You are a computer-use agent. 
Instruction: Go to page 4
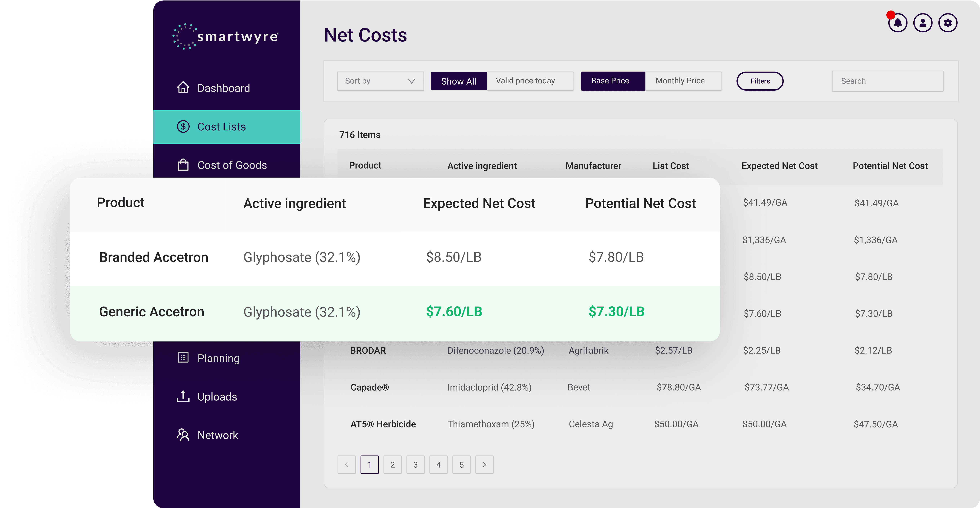tap(439, 465)
